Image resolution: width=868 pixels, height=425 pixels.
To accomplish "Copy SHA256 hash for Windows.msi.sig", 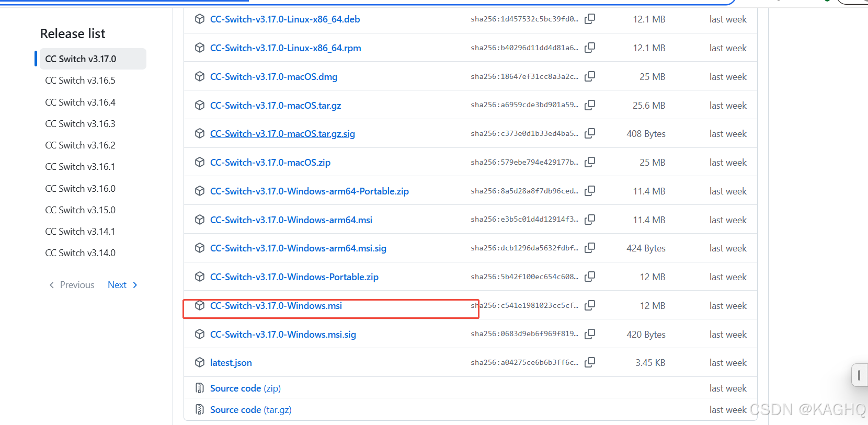I will [x=590, y=334].
